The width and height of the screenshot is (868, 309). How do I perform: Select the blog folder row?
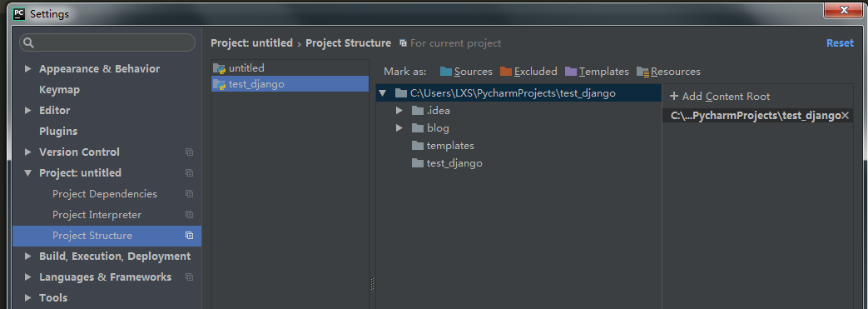[x=518, y=128]
